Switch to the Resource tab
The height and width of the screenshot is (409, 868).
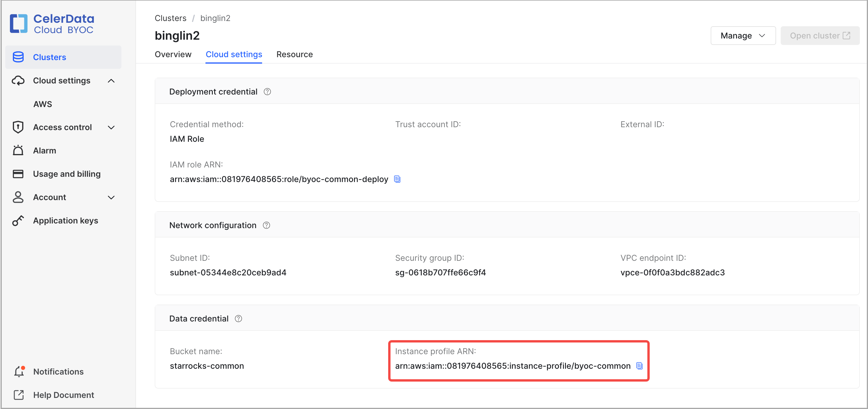(294, 54)
